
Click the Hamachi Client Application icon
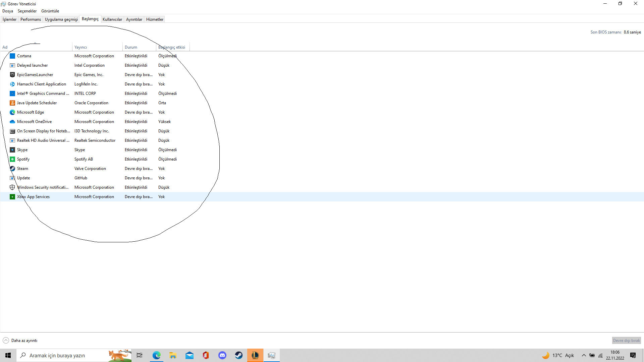click(12, 84)
